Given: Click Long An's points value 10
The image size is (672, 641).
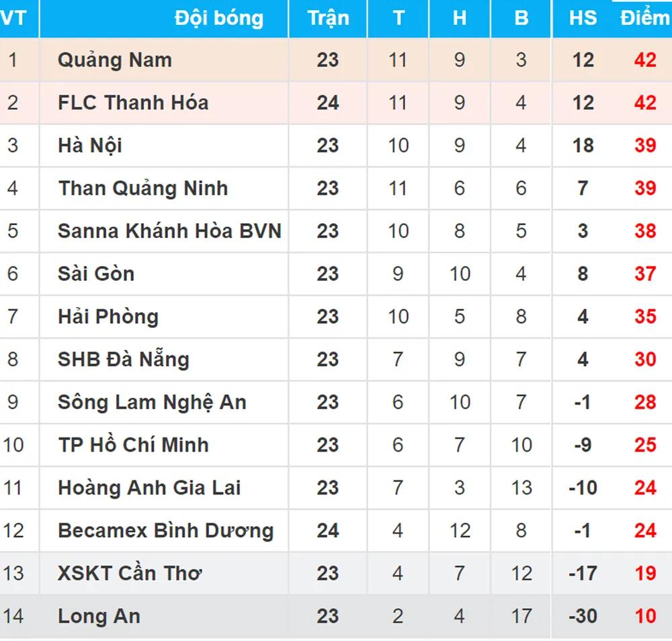Looking at the screenshot, I should point(645,616).
